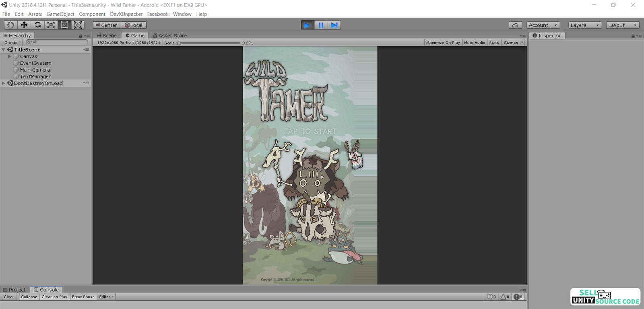Open Inspector panel options menu

(639, 36)
